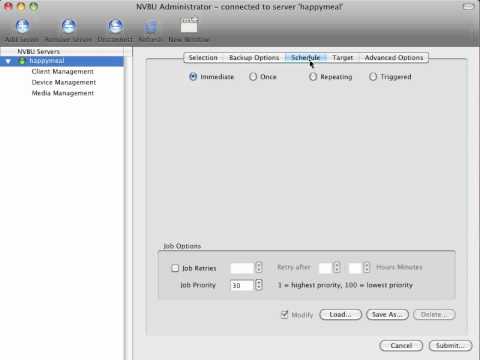This screenshot has height=360, width=480.
Task: Click the Job Priority field showing 30
Action: (242, 285)
